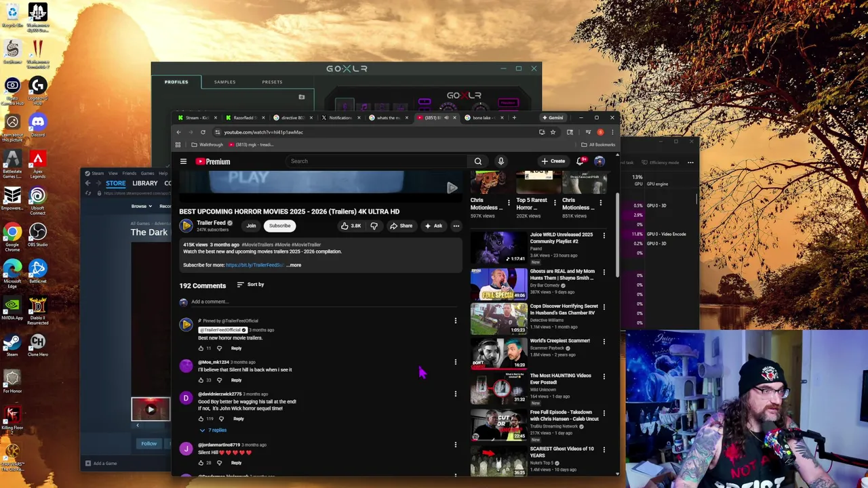
Task: Click the YouTube search magnifier button
Action: [x=478, y=161]
